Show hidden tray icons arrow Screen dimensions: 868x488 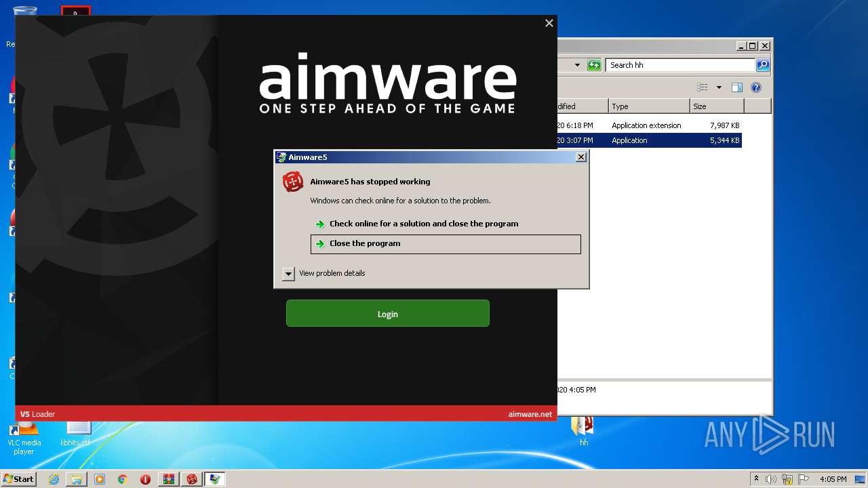[x=756, y=479]
